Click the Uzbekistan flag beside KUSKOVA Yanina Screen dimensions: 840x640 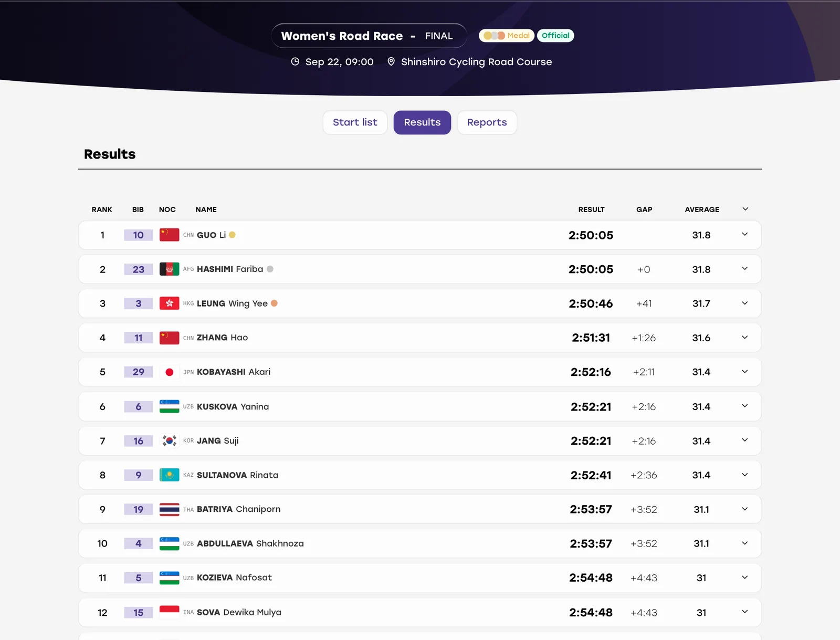(x=169, y=406)
